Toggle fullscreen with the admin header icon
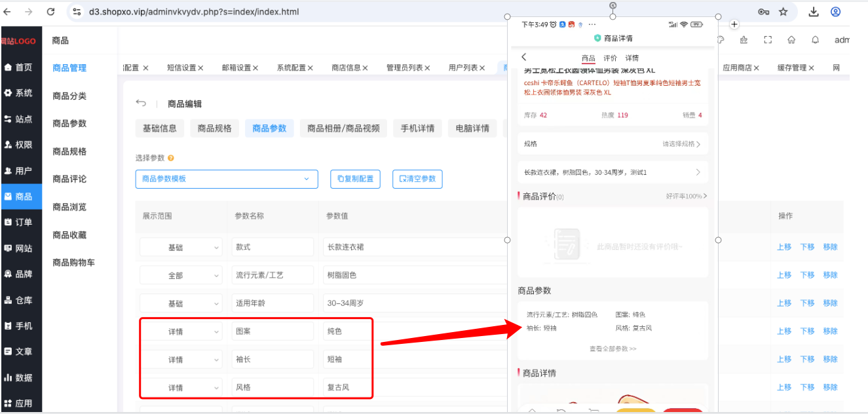The image size is (868, 414). [x=768, y=40]
